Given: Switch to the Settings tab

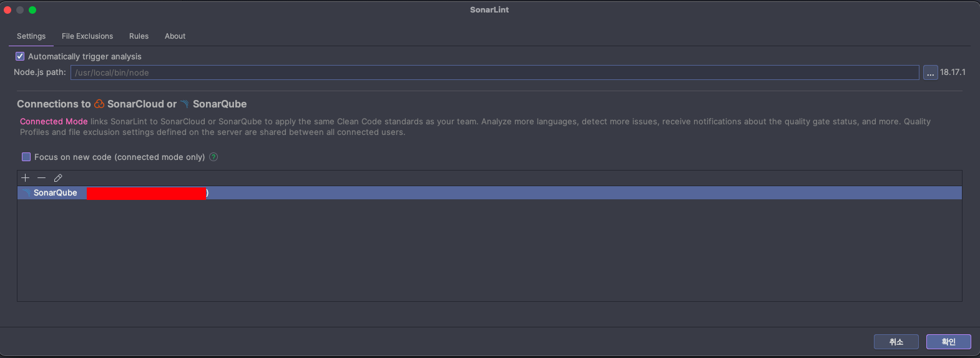Looking at the screenshot, I should point(31,36).
